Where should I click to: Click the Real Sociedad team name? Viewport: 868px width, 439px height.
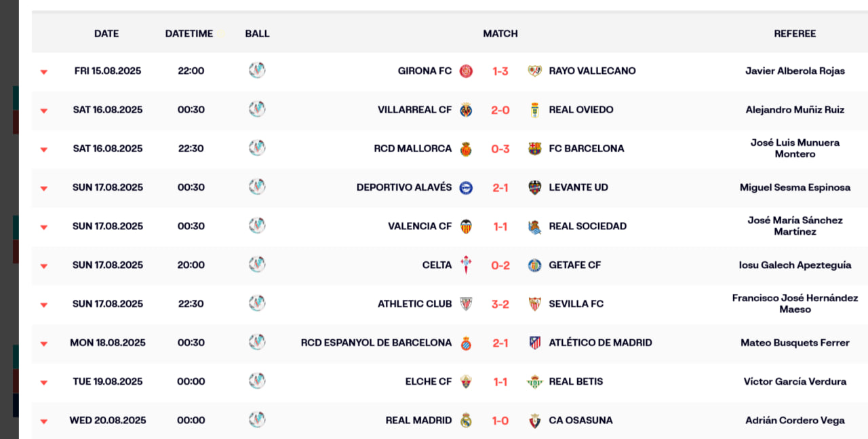(587, 226)
